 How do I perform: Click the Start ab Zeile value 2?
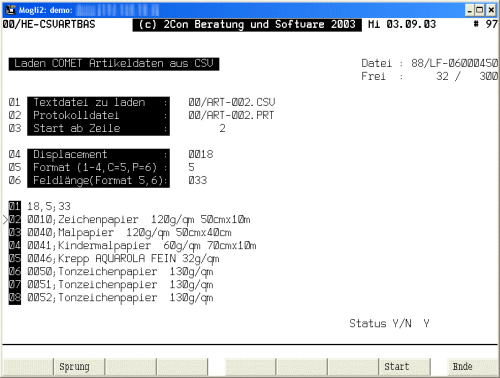222,128
